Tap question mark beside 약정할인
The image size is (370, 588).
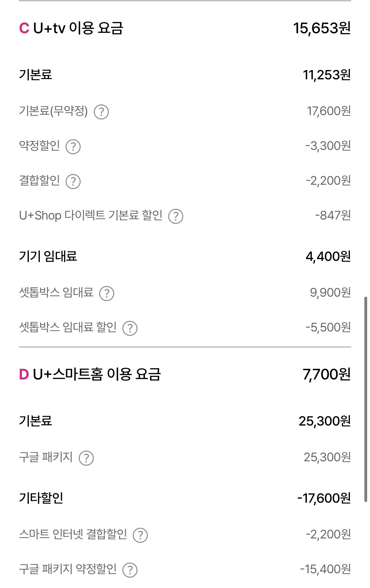tap(73, 147)
